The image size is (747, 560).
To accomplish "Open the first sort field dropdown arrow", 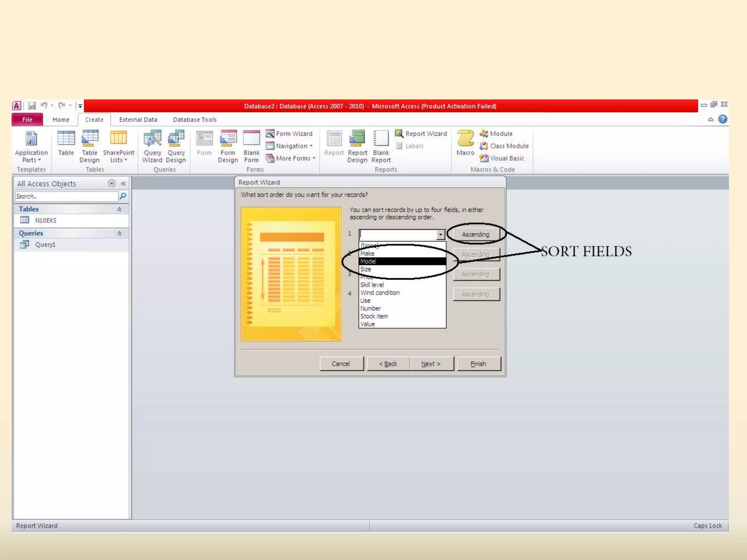I will 440,234.
